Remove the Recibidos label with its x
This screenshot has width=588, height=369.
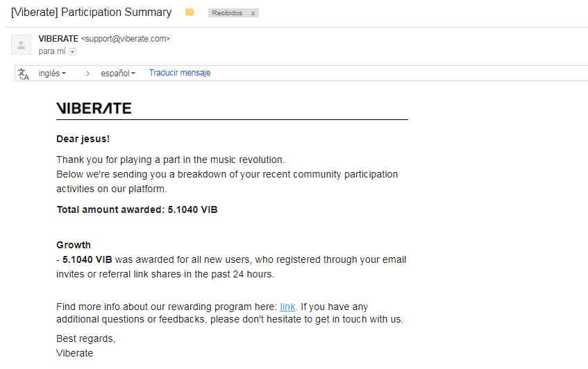coord(253,13)
